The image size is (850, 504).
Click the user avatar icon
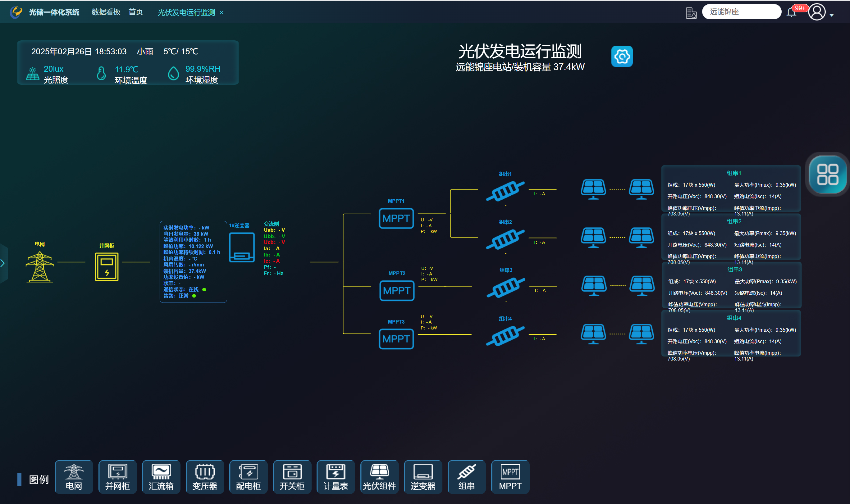coord(817,12)
